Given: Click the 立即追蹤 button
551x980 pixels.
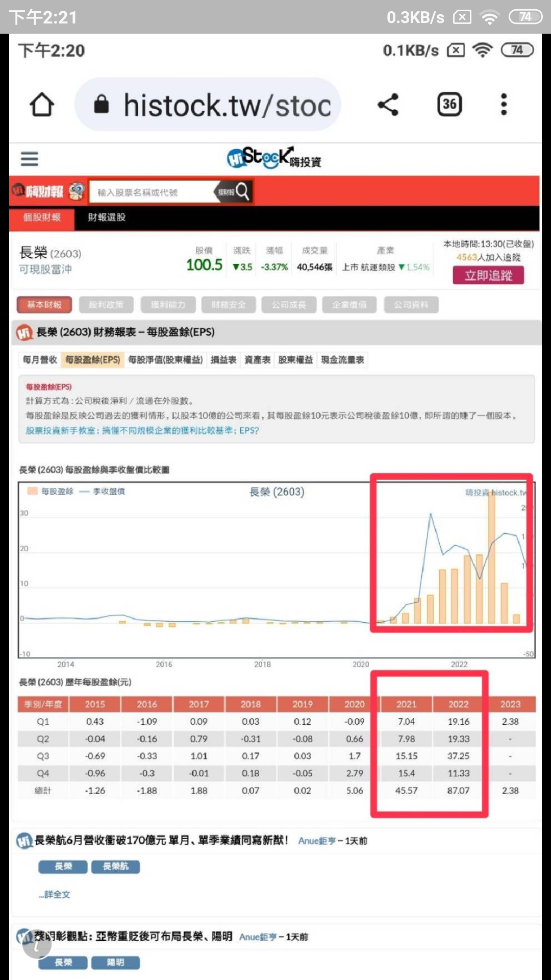Looking at the screenshot, I should pos(488,276).
